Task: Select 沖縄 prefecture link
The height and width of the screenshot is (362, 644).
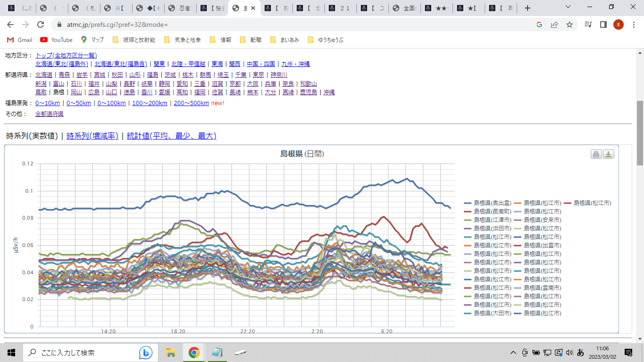Action: 329,92
